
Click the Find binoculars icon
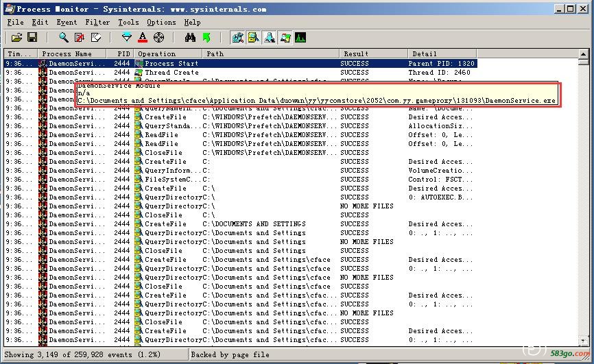190,38
